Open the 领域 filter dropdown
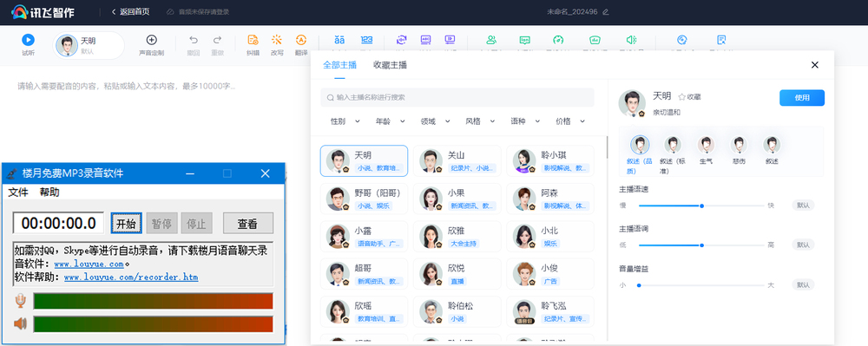 435,121
